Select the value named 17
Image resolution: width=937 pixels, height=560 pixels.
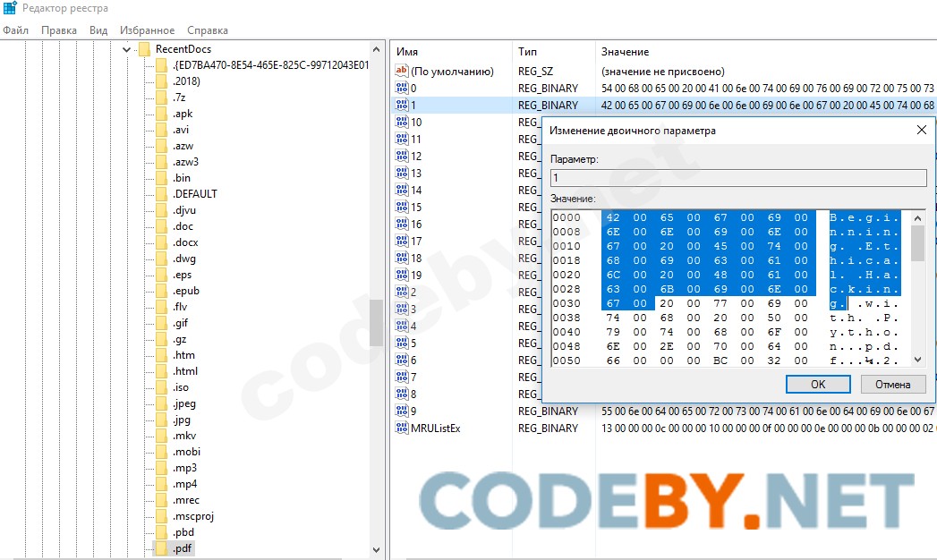[x=416, y=242]
